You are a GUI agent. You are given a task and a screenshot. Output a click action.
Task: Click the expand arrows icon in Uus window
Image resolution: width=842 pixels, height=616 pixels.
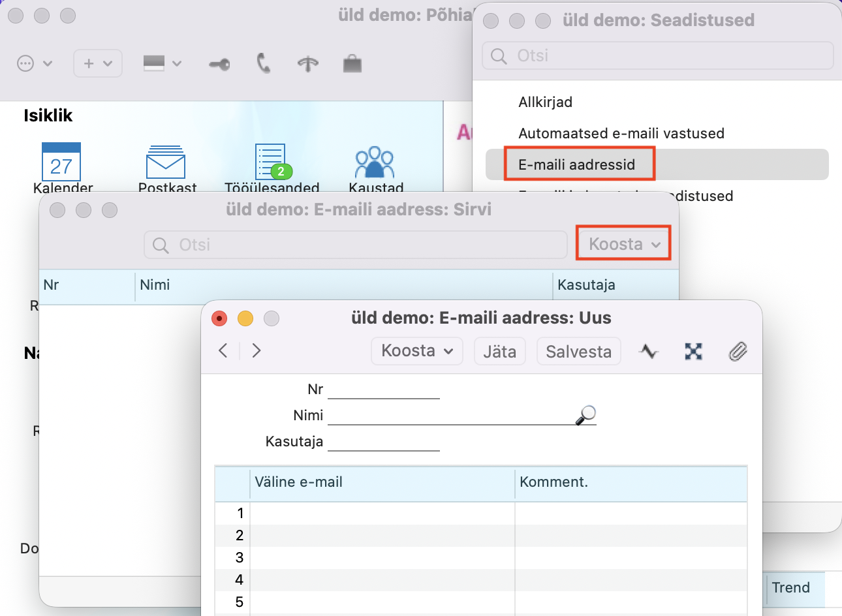pyautogui.click(x=693, y=352)
